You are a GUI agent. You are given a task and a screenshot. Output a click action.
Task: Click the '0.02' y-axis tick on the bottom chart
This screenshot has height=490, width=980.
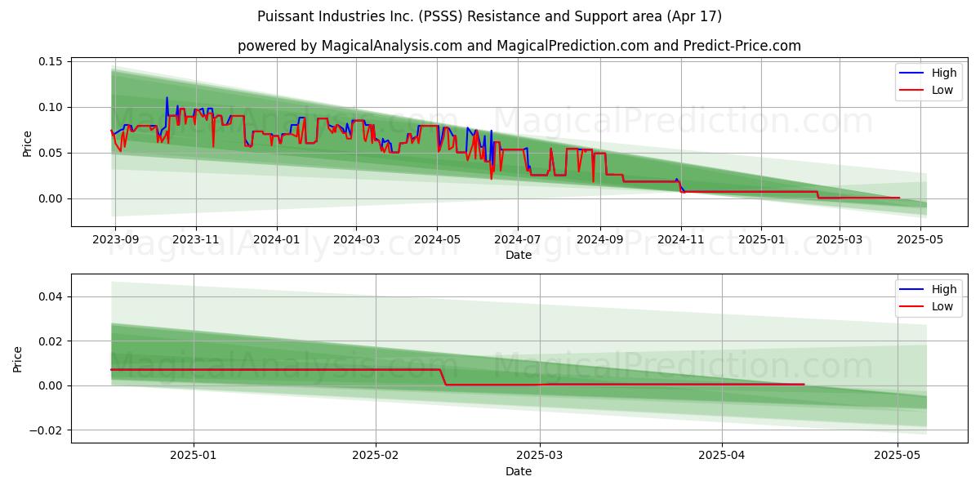[51, 341]
